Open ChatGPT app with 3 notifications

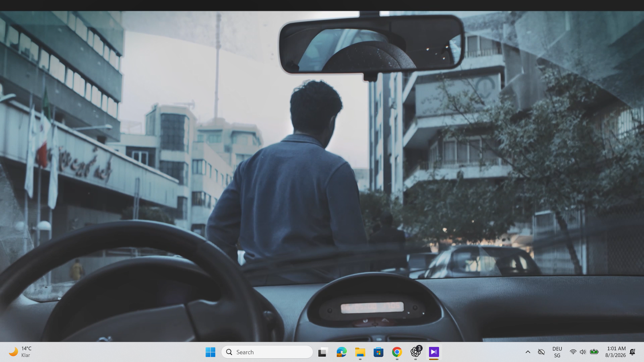click(x=415, y=352)
